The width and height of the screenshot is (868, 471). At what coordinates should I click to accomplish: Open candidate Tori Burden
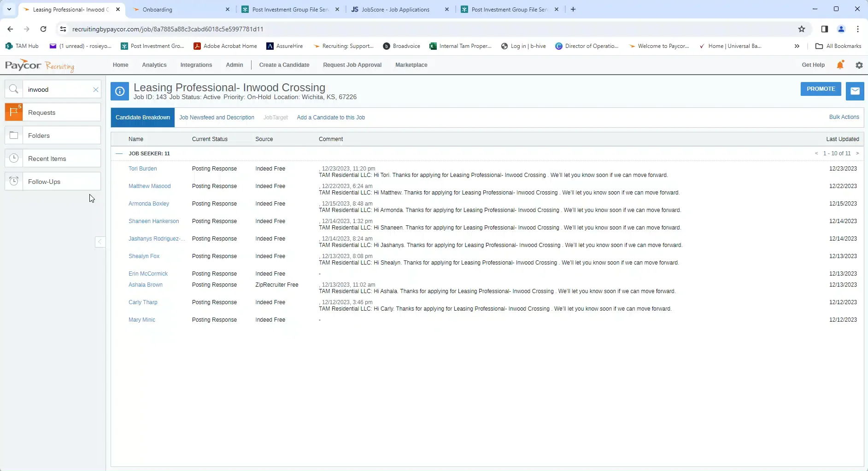click(x=143, y=169)
